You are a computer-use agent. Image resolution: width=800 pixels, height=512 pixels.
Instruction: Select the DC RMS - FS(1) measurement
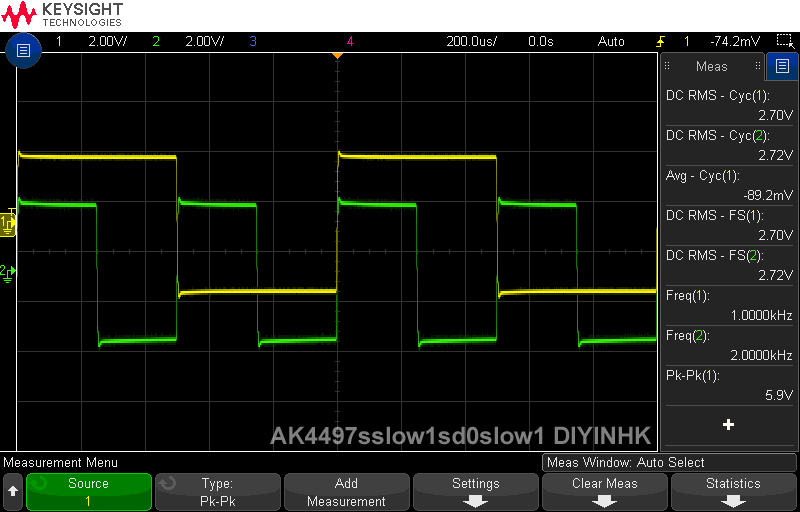pyautogui.click(x=730, y=225)
